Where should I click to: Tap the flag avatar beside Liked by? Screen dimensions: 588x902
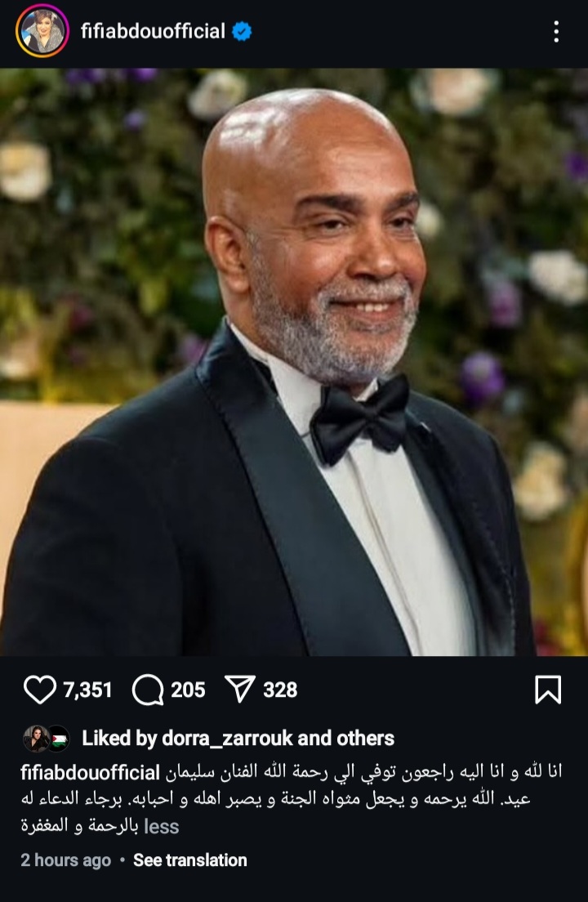[x=58, y=739]
